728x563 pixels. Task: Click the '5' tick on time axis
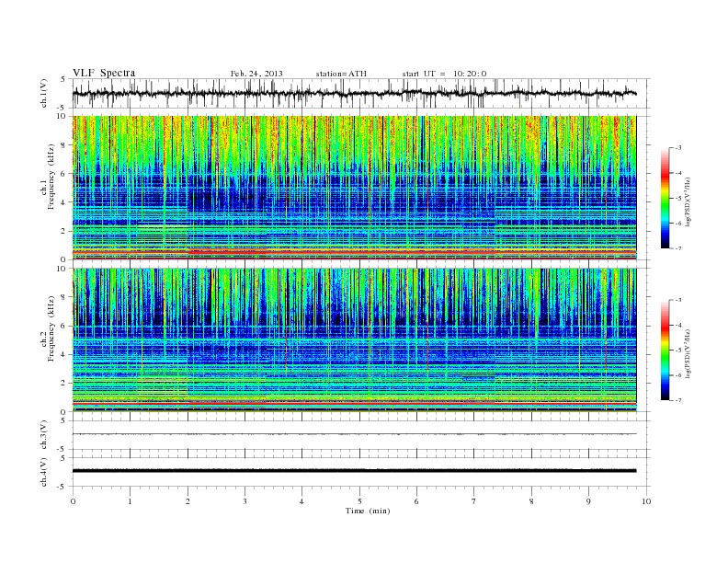[x=359, y=501]
